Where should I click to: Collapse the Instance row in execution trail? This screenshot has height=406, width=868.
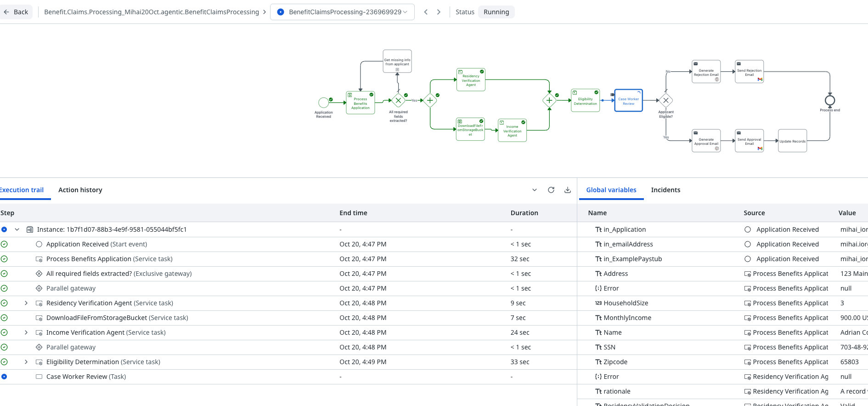[x=17, y=229]
